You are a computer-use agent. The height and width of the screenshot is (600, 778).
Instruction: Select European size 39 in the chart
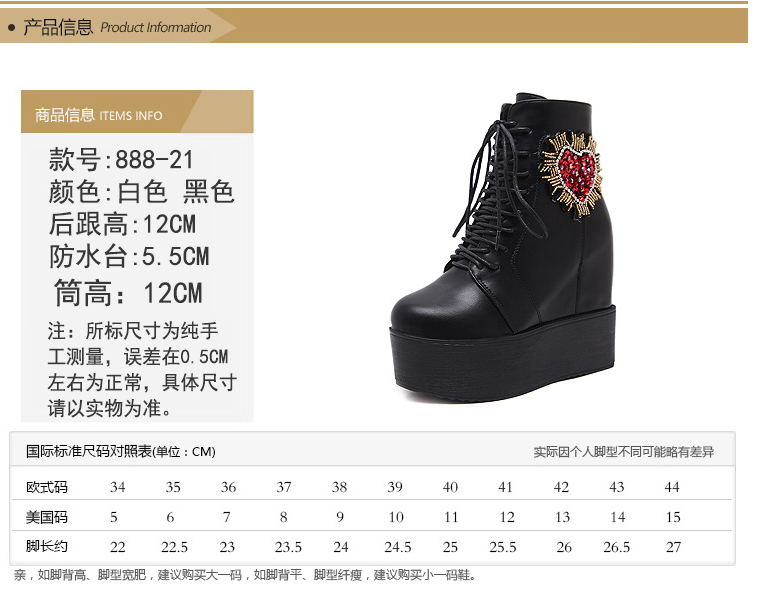tap(395, 487)
